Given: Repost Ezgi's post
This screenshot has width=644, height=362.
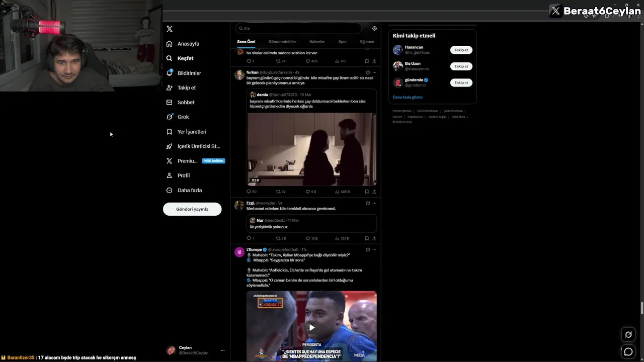Looking at the screenshot, I should tap(281, 238).
